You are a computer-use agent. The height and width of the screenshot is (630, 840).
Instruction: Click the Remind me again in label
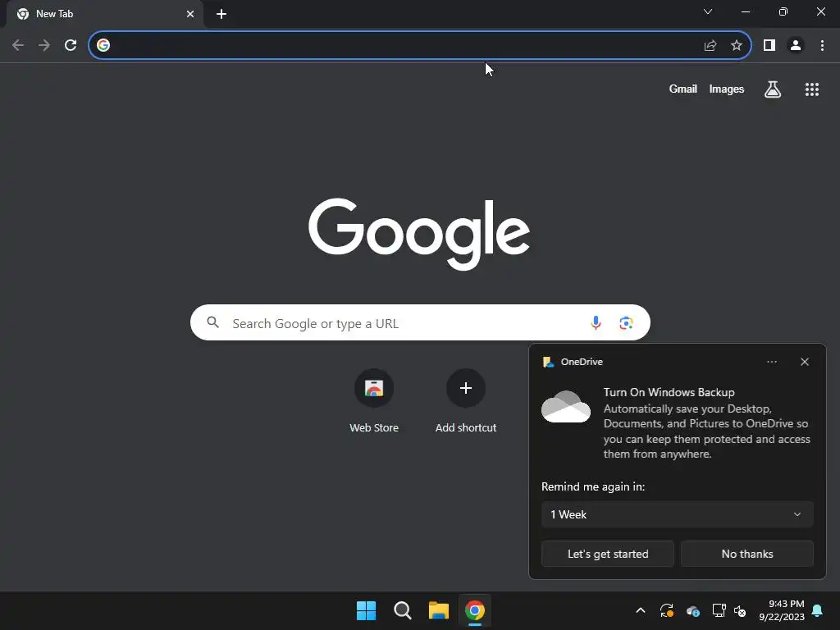pos(593,486)
